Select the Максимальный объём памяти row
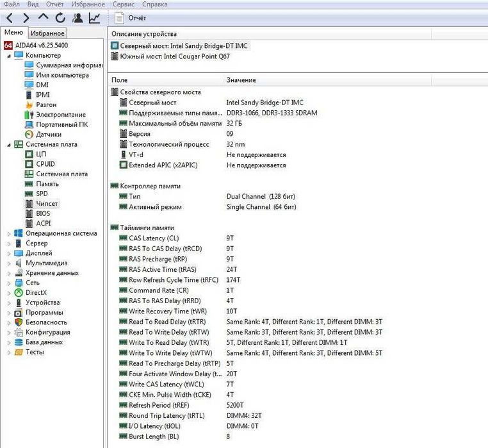Image resolution: width=488 pixels, height=448 pixels. point(181,123)
